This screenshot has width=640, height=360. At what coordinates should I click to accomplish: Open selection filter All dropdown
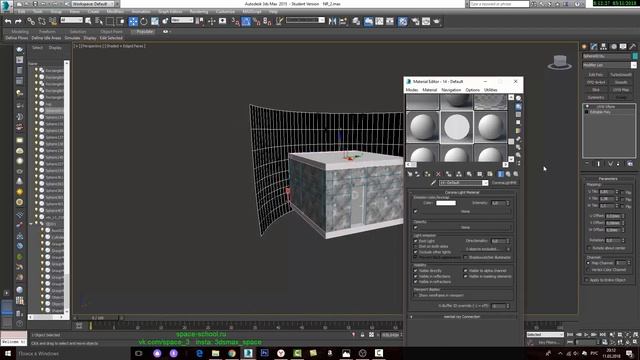71,20
